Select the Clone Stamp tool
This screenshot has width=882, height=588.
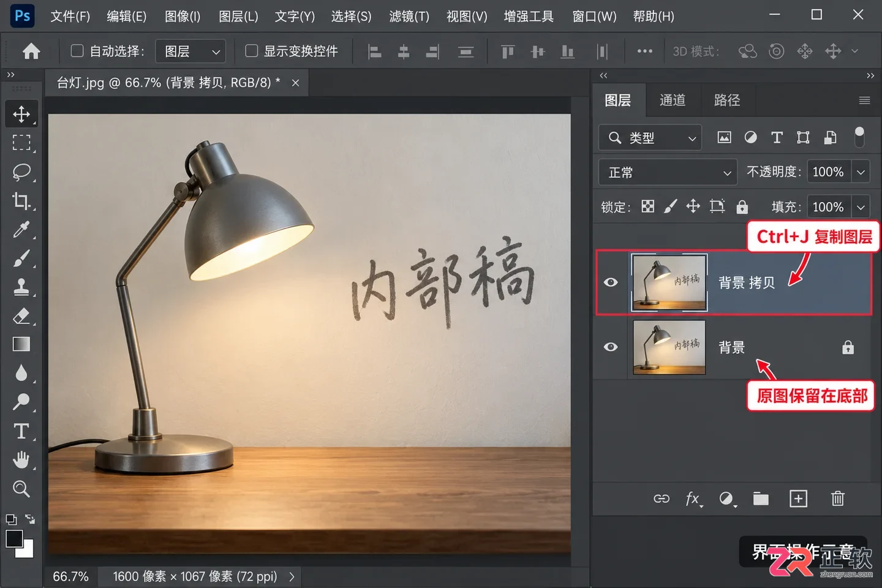[21, 287]
